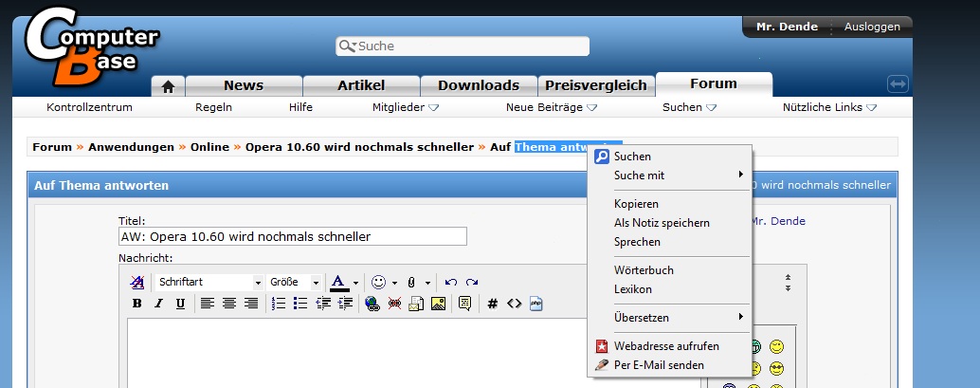Remove link with red X icon
This screenshot has height=388, width=980.
coord(394,305)
